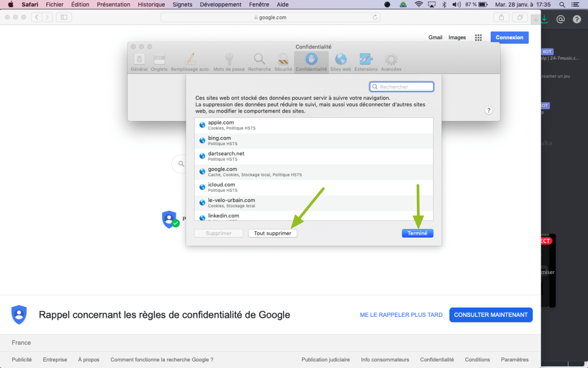Open the Général preferences tab
Viewport: 588px width, 368px height.
pyautogui.click(x=139, y=63)
